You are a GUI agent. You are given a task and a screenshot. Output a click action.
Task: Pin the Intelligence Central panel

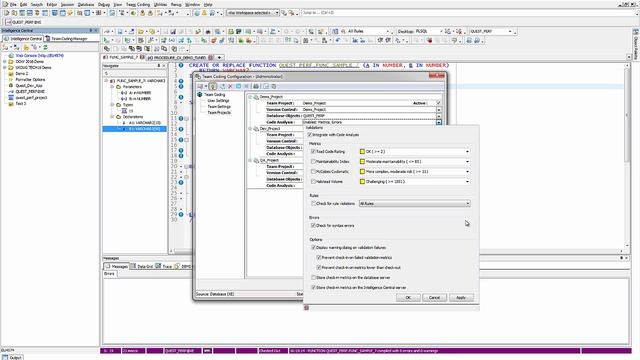pos(91,31)
